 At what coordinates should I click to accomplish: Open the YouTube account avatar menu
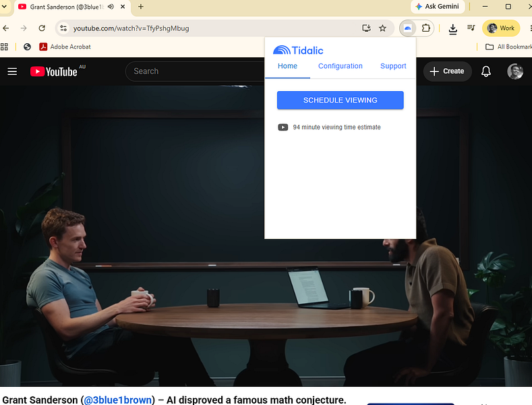(514, 72)
